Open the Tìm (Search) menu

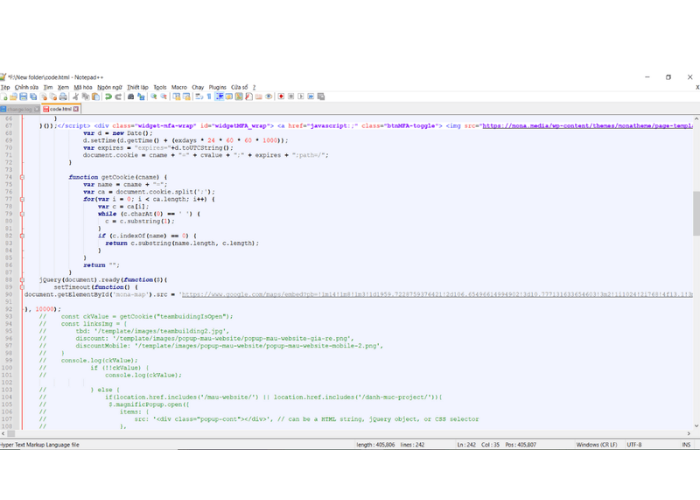pyautogui.click(x=48, y=87)
